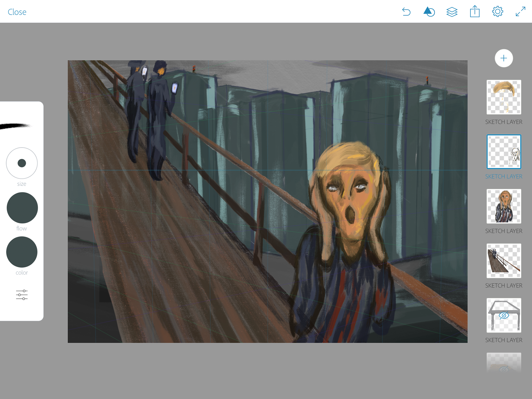The width and height of the screenshot is (532, 399).
Task: Select the brush stroke preview
Action: (x=15, y=126)
